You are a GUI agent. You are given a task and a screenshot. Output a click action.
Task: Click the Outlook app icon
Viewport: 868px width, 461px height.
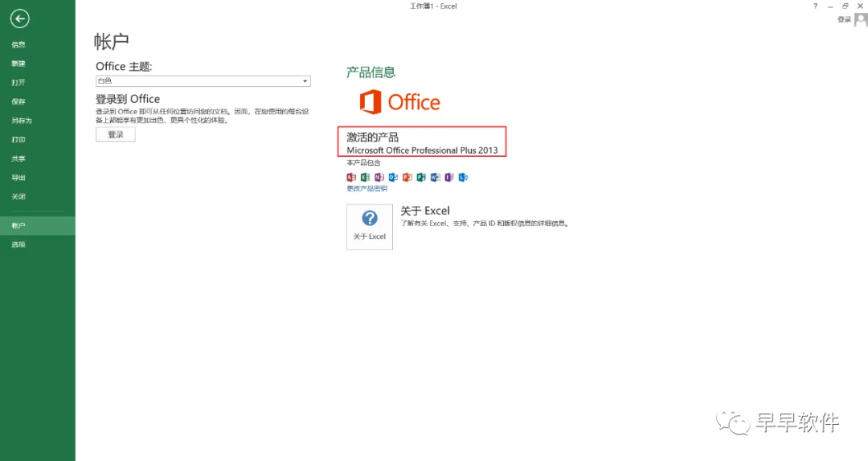(x=393, y=177)
